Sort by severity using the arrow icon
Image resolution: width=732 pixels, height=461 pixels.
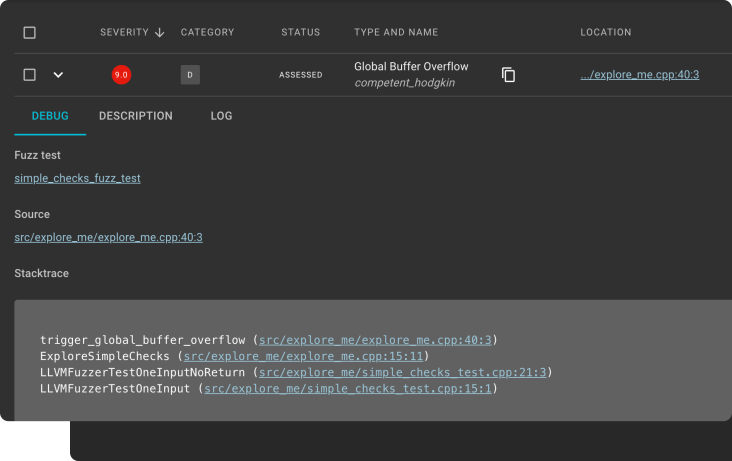159,33
